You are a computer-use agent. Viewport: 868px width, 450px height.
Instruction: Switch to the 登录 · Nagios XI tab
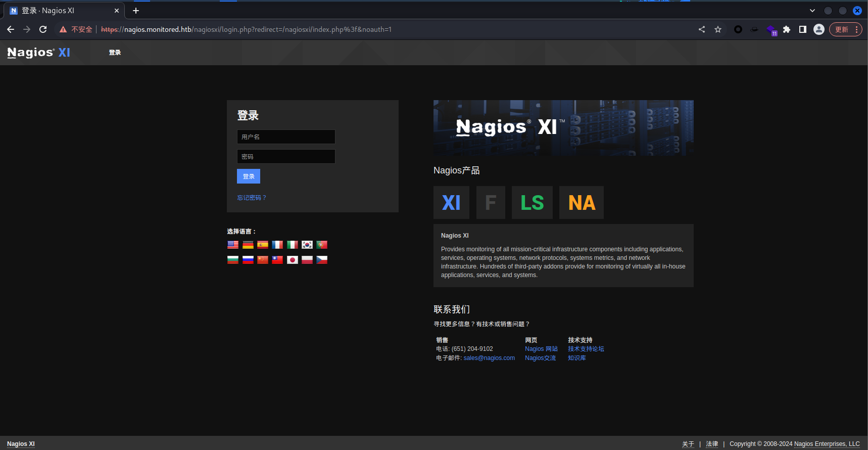point(64,11)
